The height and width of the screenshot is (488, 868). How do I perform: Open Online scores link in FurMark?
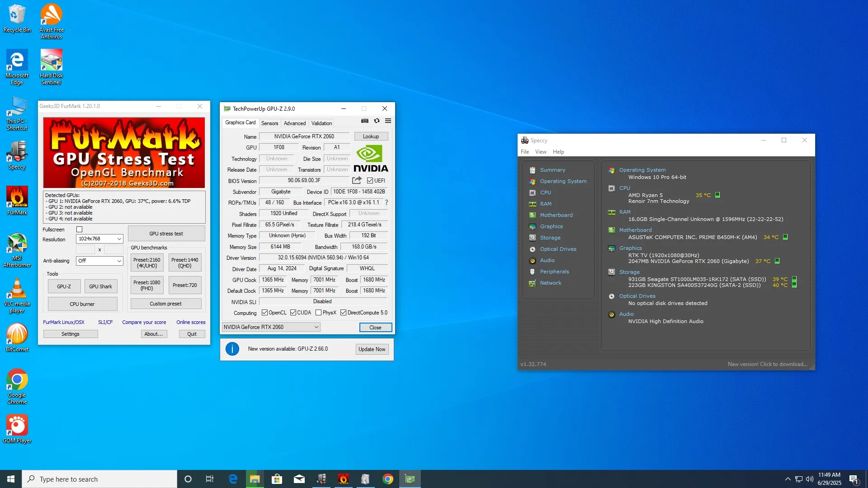(x=191, y=322)
